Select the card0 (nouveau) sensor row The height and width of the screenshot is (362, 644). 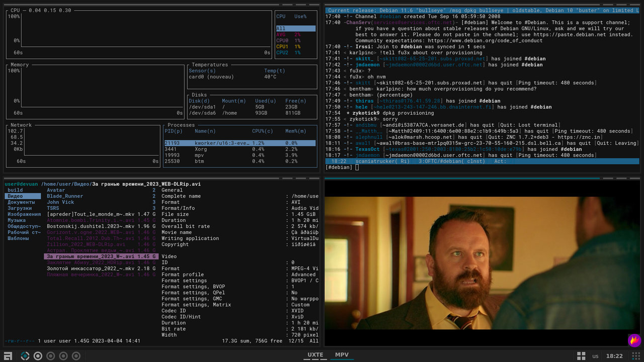[x=252, y=77]
